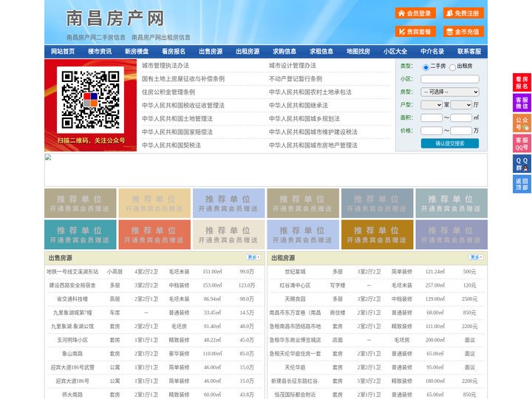The image size is (532, 399).
Task: Open listing 建设西路安全局宿舍
Action: pyautogui.click(x=72, y=285)
